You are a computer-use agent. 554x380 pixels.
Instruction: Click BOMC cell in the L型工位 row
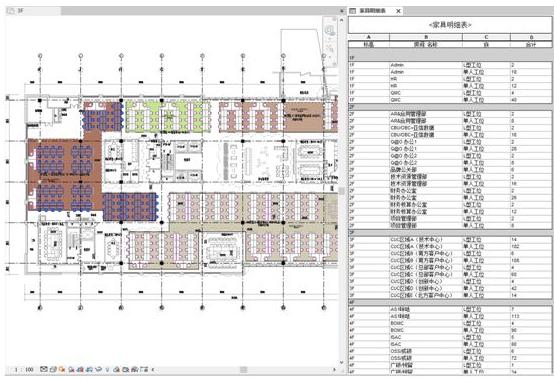click(426, 323)
